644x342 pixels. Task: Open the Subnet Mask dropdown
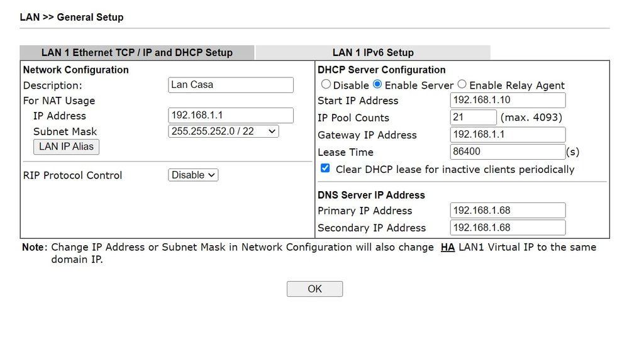point(223,131)
